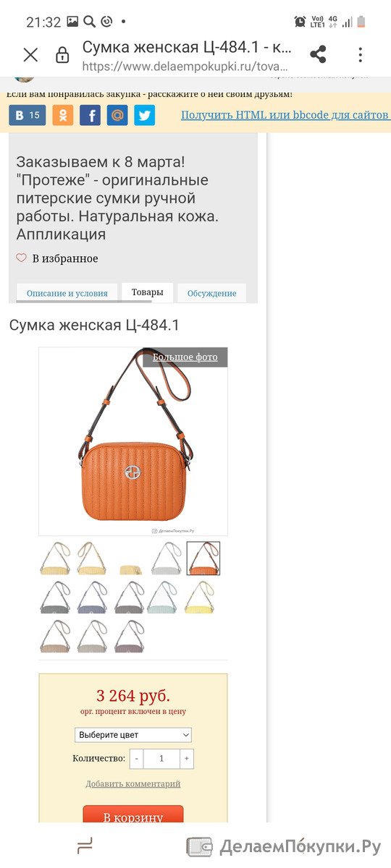This screenshot has height=868, width=391.
Task: Open the share icon in browser bar
Action: coord(318,54)
